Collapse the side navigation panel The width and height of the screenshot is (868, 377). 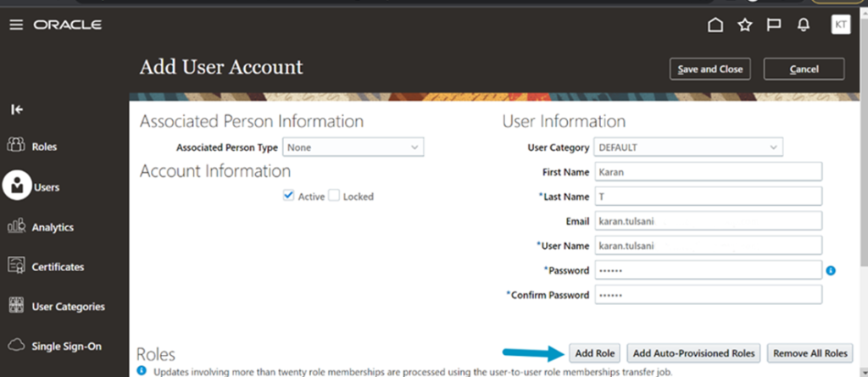pos(17,109)
